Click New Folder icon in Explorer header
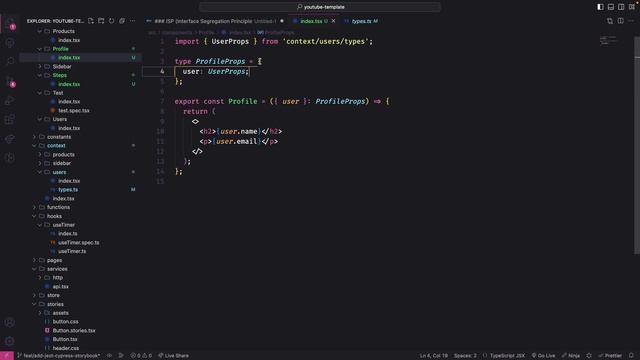 coord(101,21)
